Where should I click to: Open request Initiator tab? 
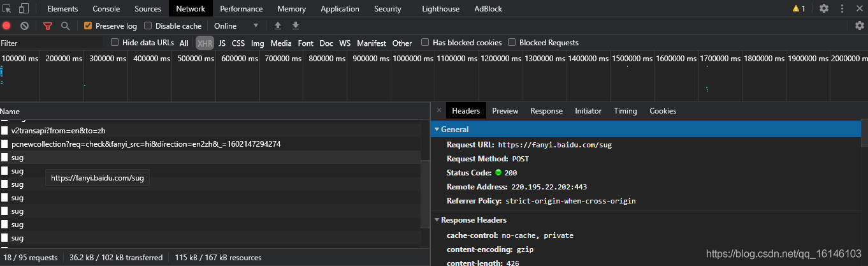[x=588, y=111]
